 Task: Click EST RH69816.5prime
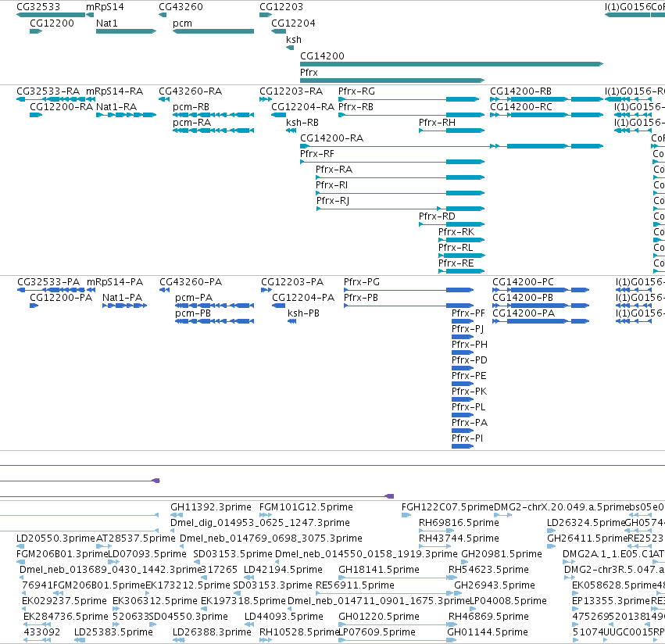pyautogui.click(x=436, y=531)
